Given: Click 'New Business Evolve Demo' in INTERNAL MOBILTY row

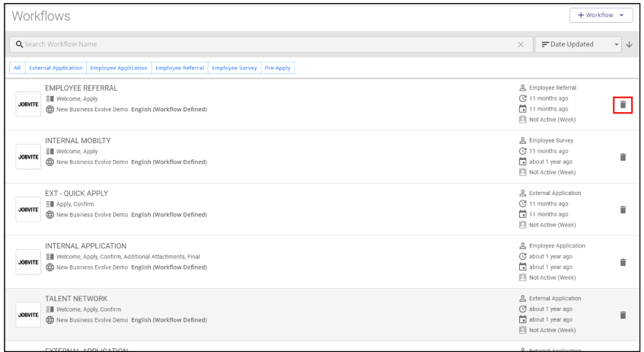Looking at the screenshot, I should [92, 162].
